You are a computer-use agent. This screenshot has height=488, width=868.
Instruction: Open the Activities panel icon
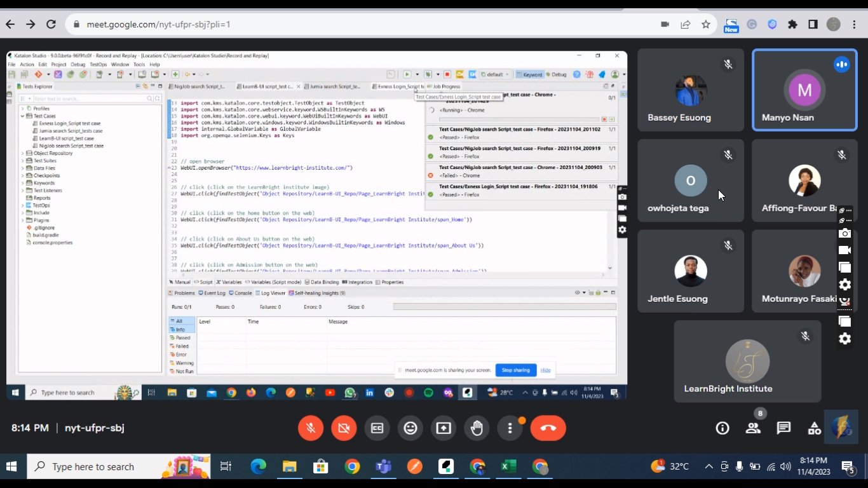pyautogui.click(x=814, y=428)
